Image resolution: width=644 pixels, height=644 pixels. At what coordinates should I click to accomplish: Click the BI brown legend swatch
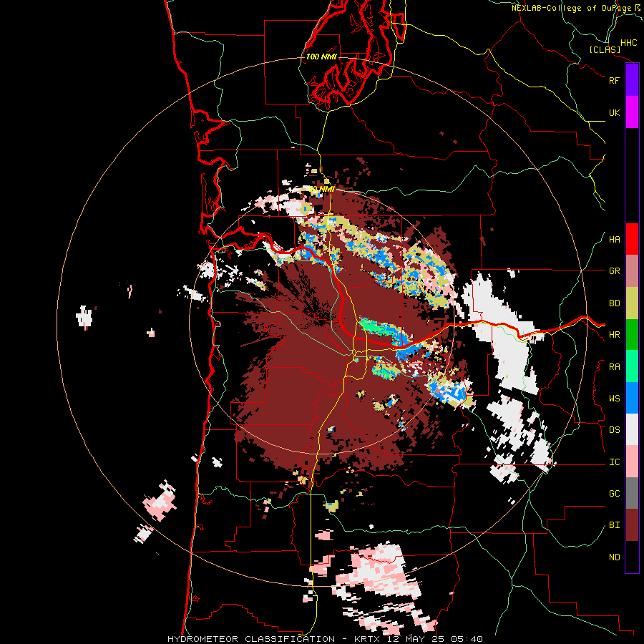coord(632,525)
